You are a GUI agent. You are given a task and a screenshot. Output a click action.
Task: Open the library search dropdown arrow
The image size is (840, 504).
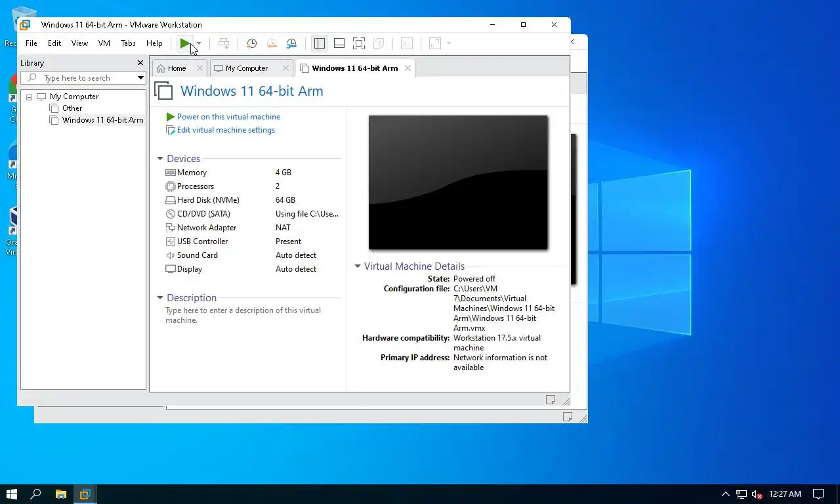[x=140, y=78]
